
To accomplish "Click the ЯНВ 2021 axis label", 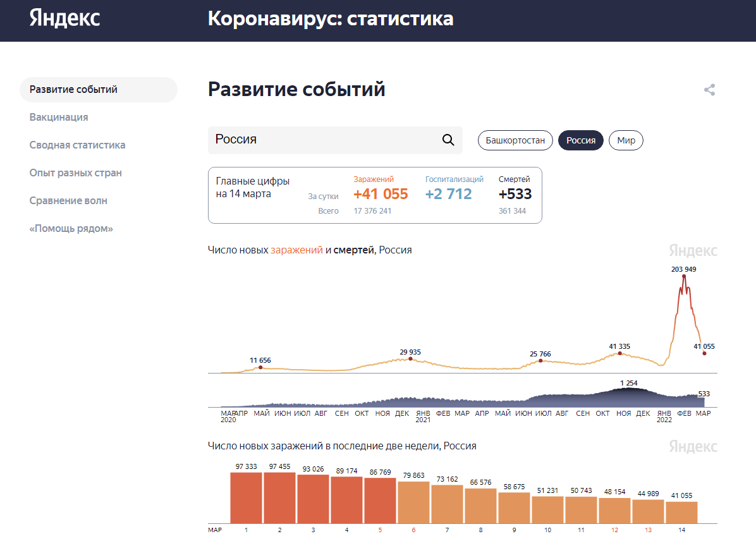I will pos(423,416).
